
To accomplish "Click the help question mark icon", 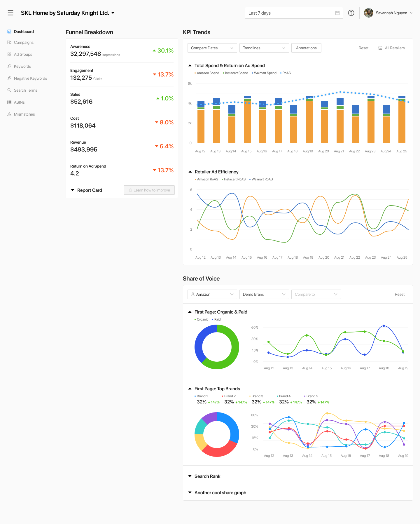I will 351,13.
